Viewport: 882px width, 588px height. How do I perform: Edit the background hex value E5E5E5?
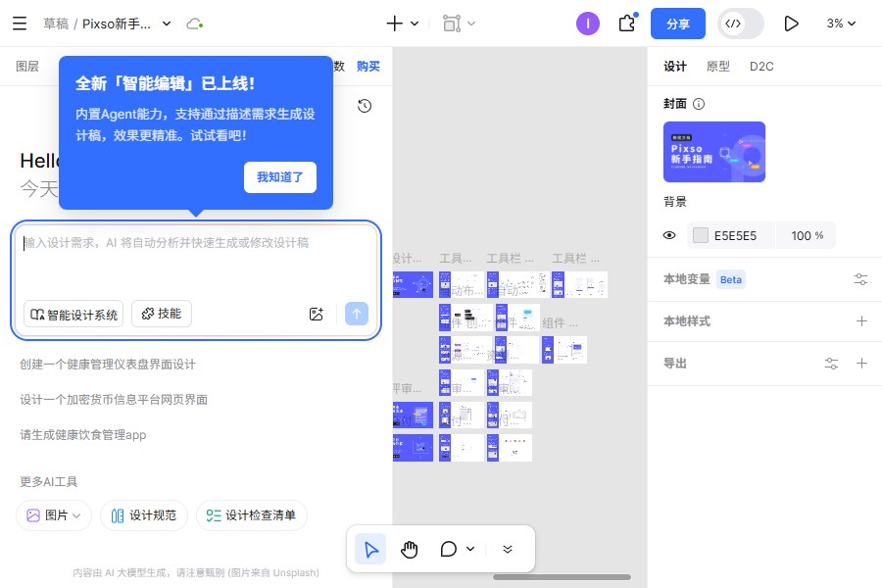coord(735,236)
